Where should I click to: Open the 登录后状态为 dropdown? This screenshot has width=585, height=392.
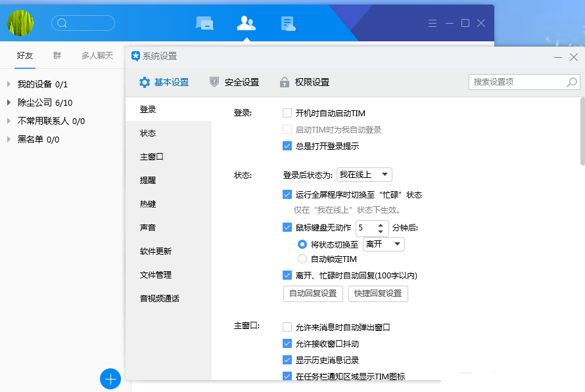(x=364, y=175)
